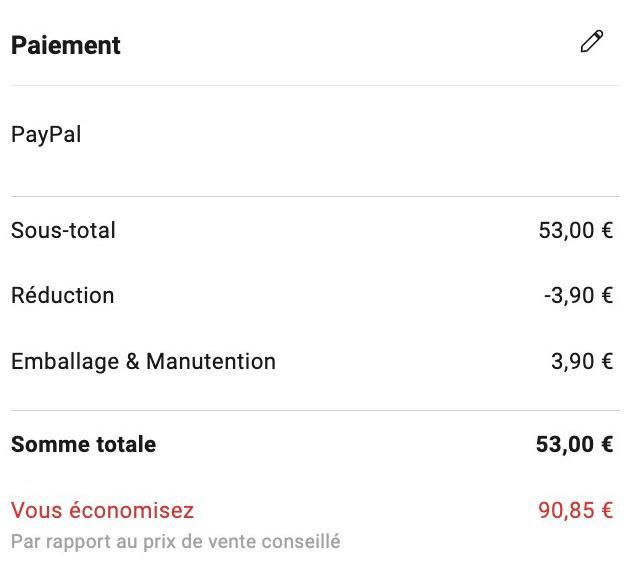This screenshot has height=588, width=640.
Task: Select the Paiement heading
Action: [66, 45]
